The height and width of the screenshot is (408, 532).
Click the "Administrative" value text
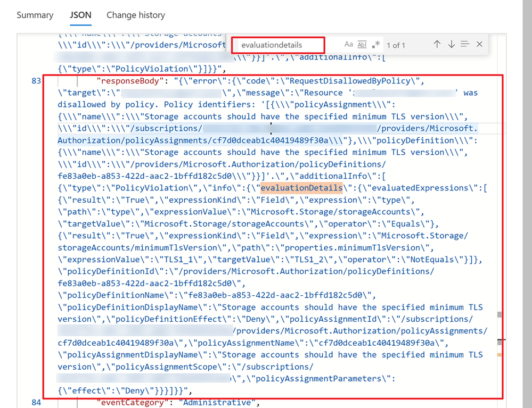[x=217, y=403]
